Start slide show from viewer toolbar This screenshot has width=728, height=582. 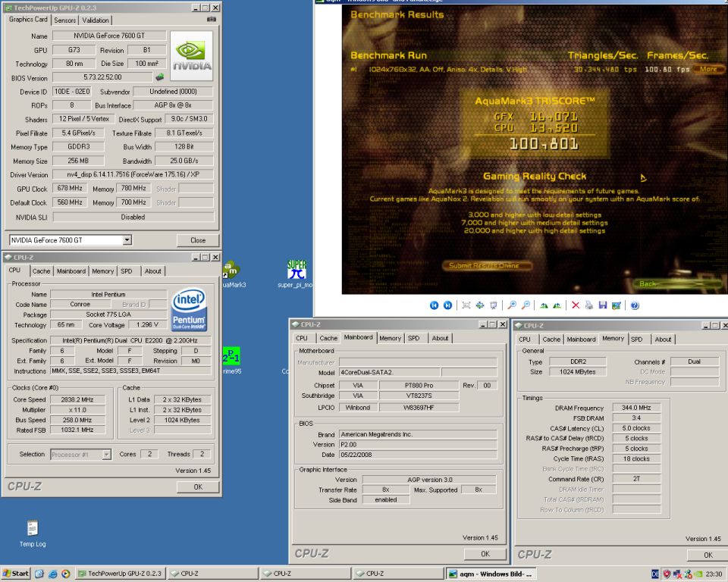[494, 305]
